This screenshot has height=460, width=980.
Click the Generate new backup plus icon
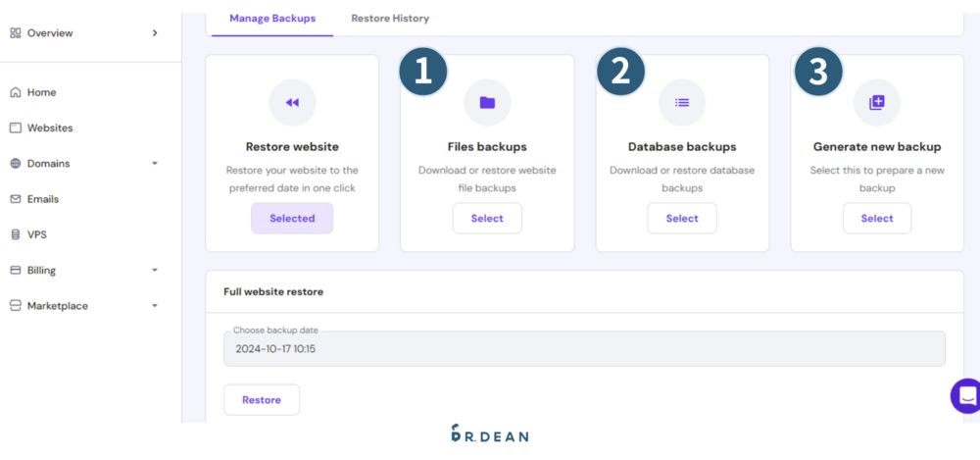click(876, 103)
